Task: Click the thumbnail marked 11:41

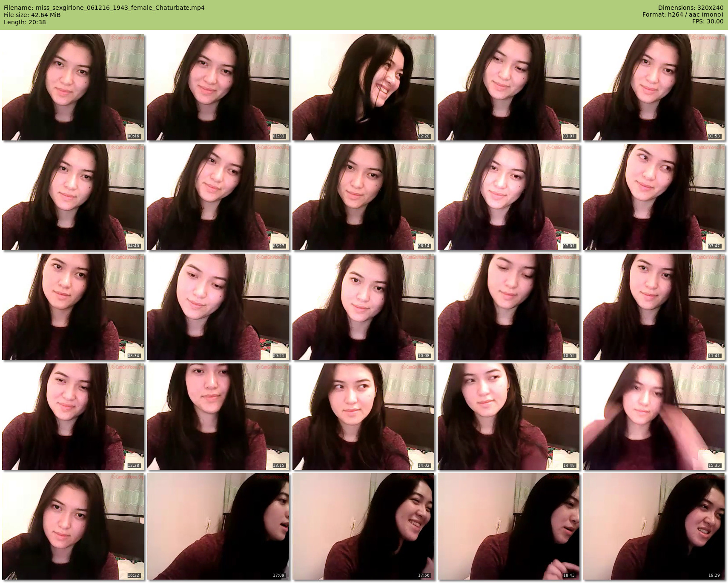Action: 654,307
